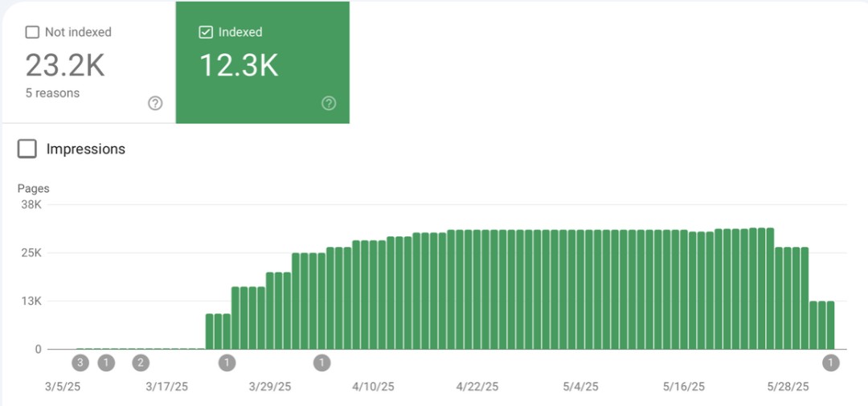
Task: Click the Impressions label
Action: (x=86, y=149)
